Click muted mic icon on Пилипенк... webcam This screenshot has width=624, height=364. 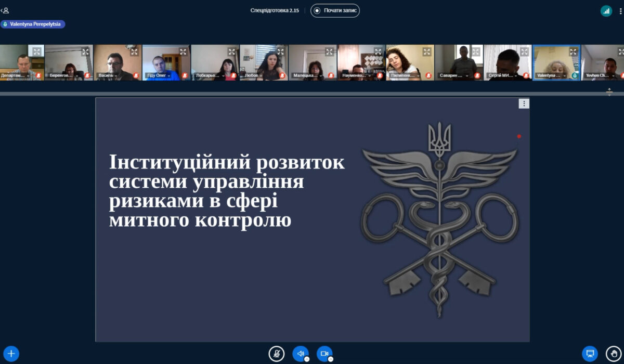pyautogui.click(x=428, y=75)
